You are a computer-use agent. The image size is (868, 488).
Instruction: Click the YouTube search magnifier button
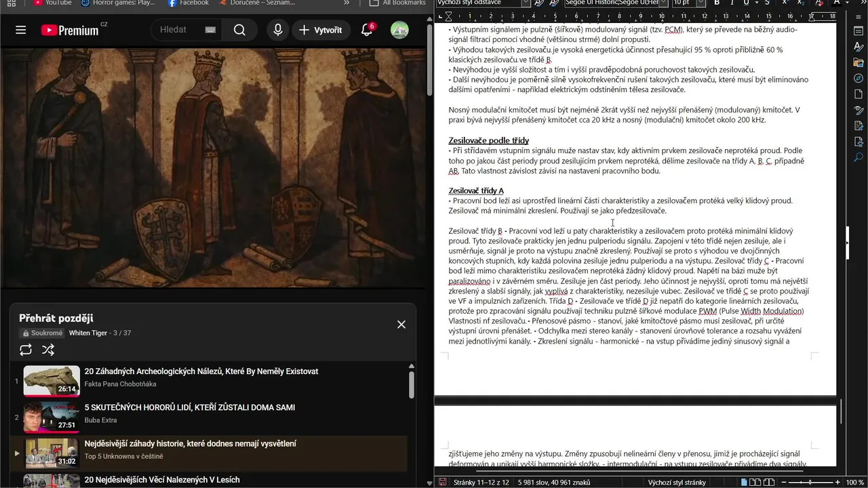[x=239, y=30]
